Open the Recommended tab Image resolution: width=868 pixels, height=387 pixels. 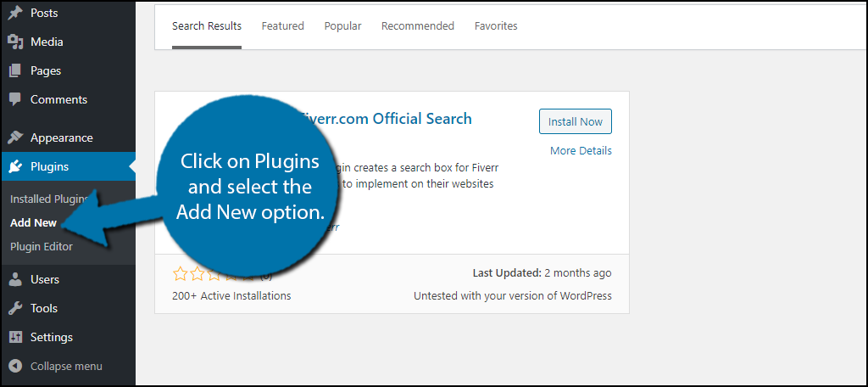418,26
